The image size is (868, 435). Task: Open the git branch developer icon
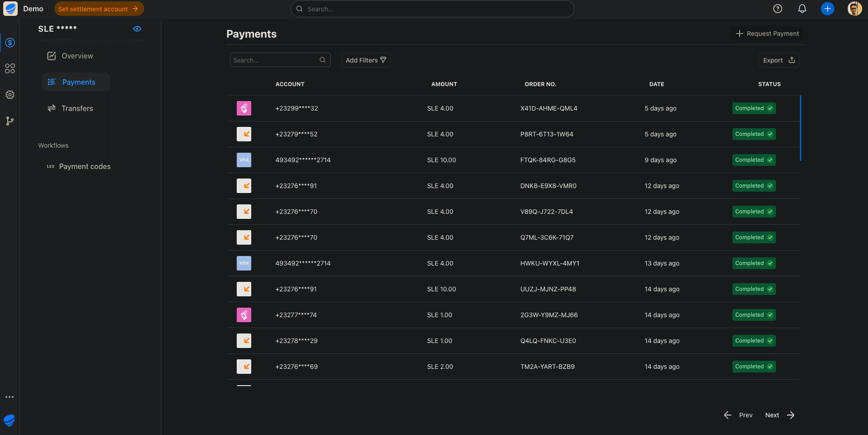pos(10,121)
